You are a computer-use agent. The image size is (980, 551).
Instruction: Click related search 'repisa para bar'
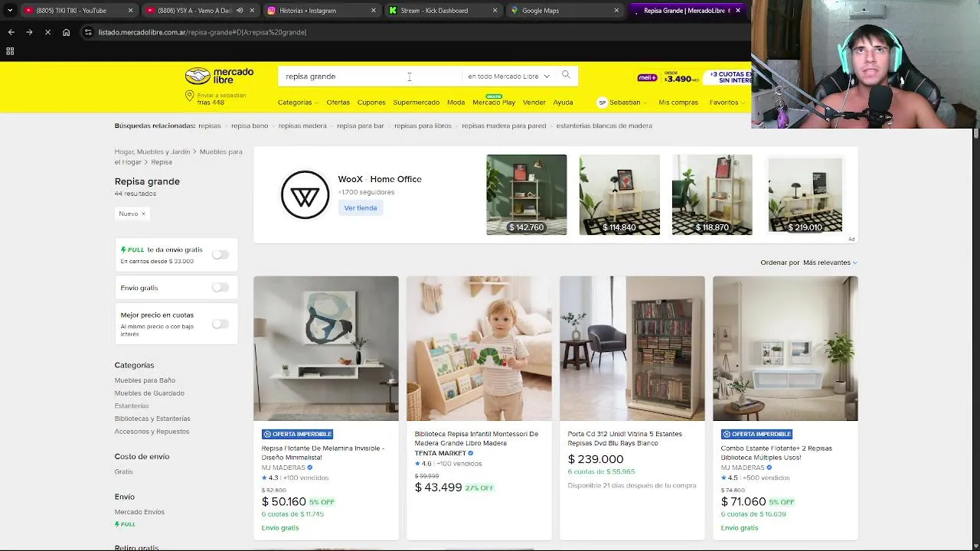click(360, 126)
